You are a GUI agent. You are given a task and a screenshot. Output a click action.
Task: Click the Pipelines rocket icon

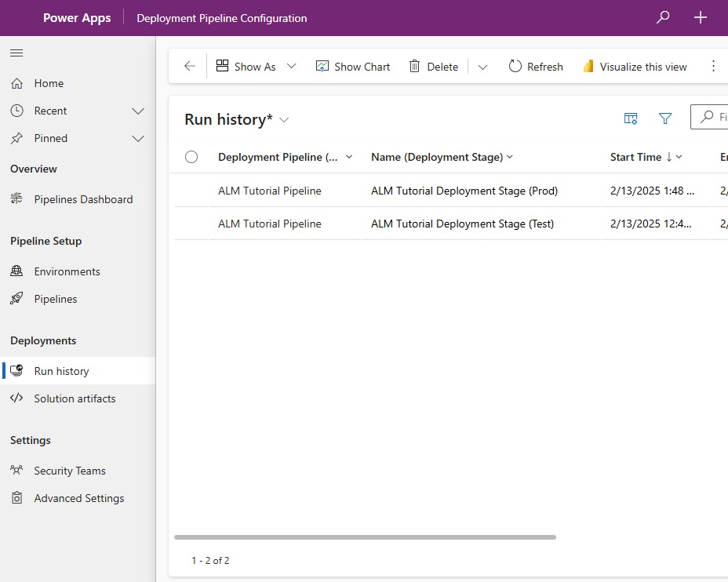click(16, 298)
